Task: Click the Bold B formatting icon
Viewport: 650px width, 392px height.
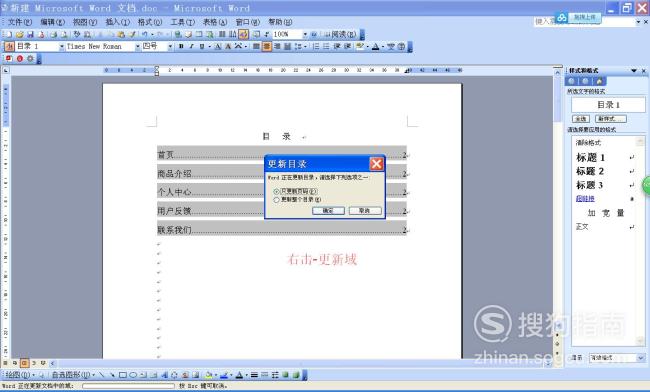Action: pos(181,46)
